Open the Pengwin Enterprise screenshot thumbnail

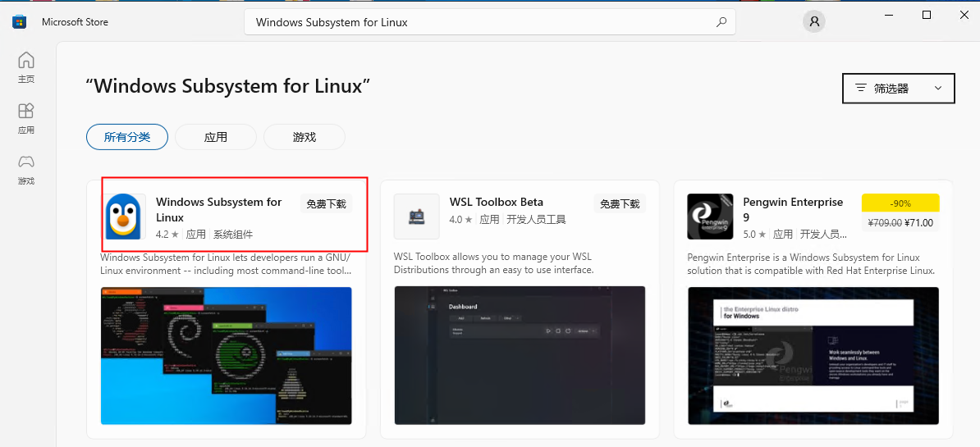[813, 355]
